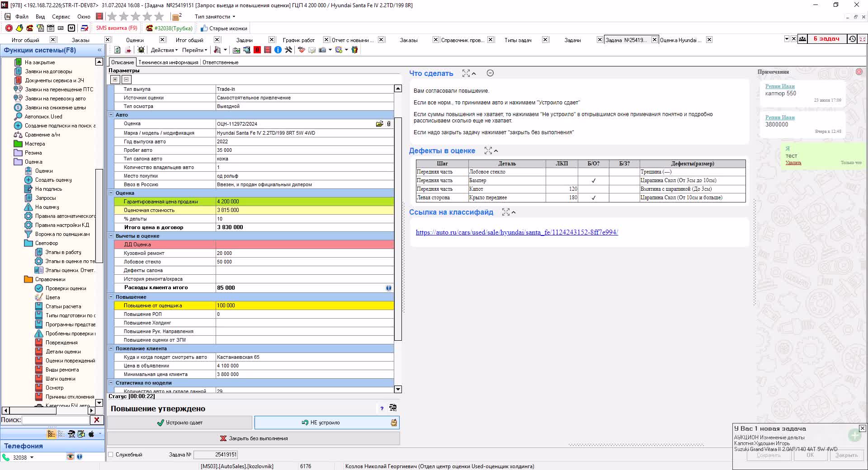Click the envelope mail icon
The width and height of the screenshot is (868, 470).
tap(312, 50)
